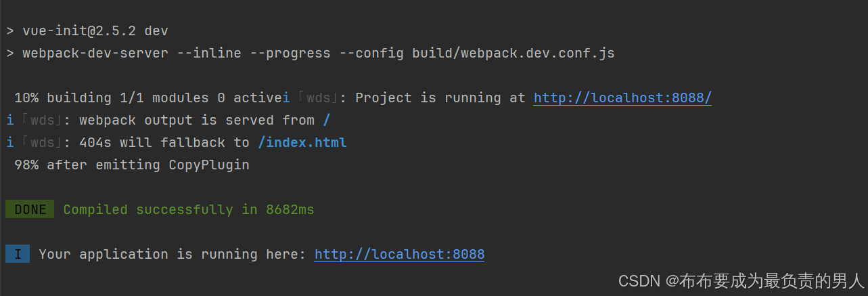This screenshot has width=868, height=296.
Task: Click the 'wds' tag on Project is running line
Action: tap(319, 98)
